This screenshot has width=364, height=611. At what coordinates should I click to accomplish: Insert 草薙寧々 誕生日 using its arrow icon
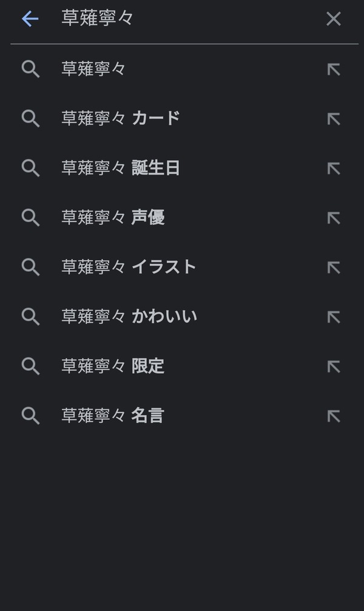point(334,168)
